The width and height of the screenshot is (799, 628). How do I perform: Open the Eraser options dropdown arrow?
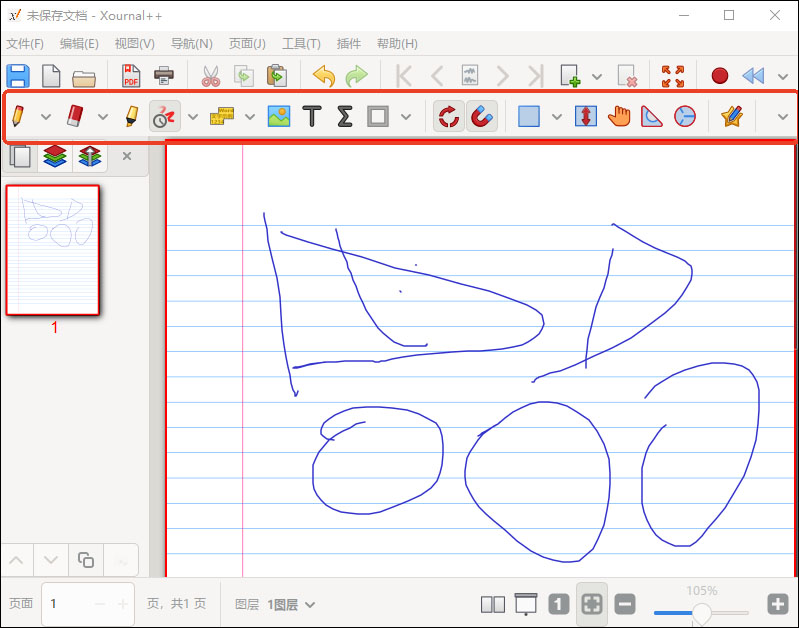click(103, 117)
